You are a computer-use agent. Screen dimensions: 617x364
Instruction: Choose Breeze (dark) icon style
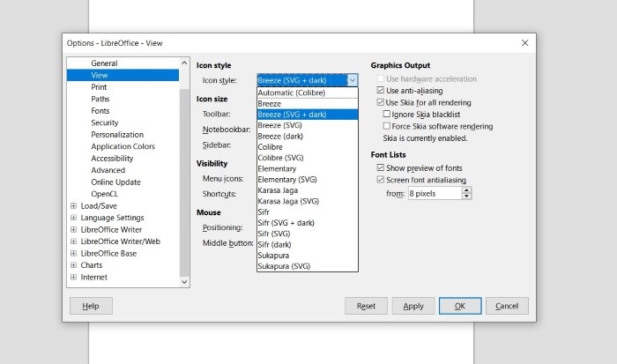pos(308,136)
